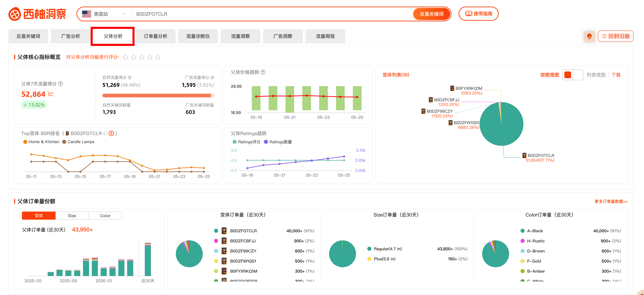
Task: Rate the feature with the third star
Action: [x=141, y=57]
